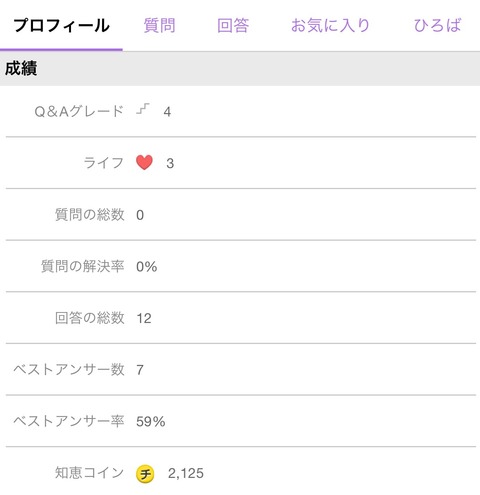This screenshot has width=480, height=495.
Task: Click the life count 3
Action: [x=170, y=163]
